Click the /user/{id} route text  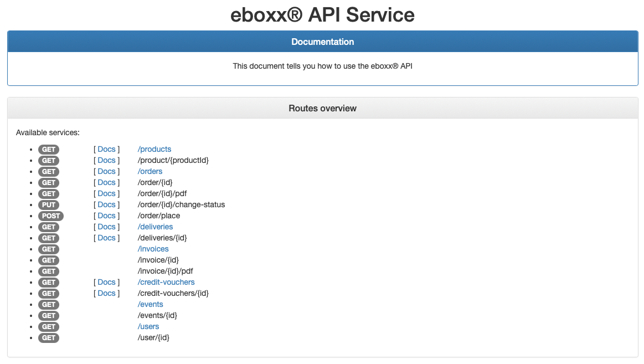tap(153, 338)
